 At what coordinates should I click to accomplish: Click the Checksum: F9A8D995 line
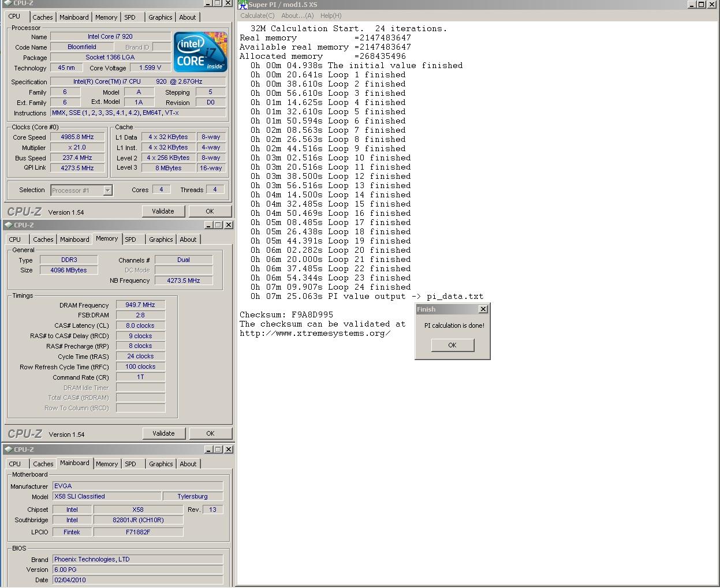pyautogui.click(x=286, y=314)
